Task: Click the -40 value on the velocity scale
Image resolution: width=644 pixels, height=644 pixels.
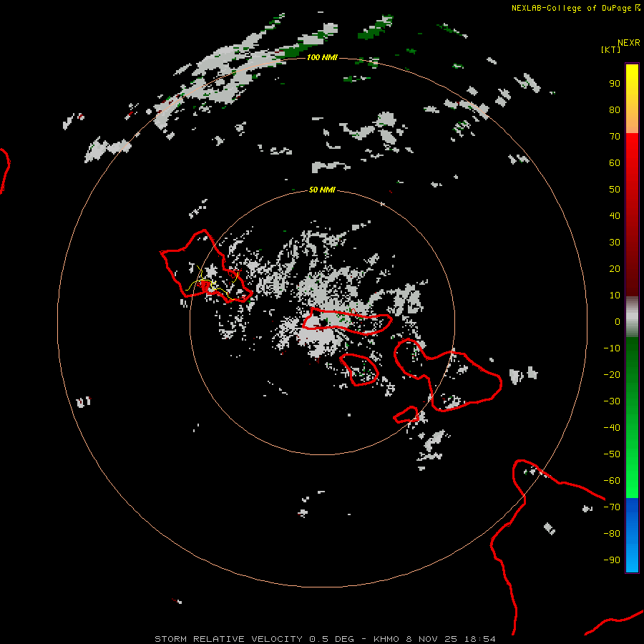Action: click(x=612, y=428)
